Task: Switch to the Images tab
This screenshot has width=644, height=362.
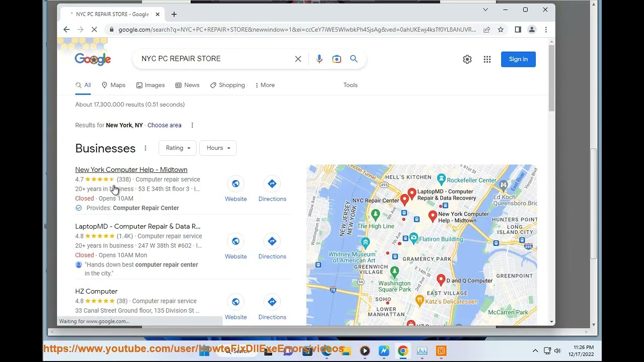Action: point(150,85)
